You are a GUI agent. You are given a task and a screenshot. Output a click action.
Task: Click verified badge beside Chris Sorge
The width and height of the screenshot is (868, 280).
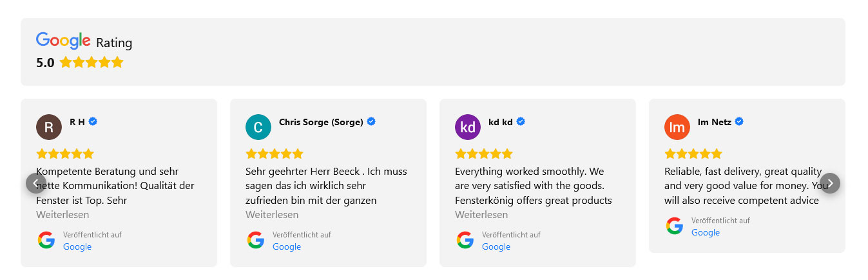pos(371,121)
